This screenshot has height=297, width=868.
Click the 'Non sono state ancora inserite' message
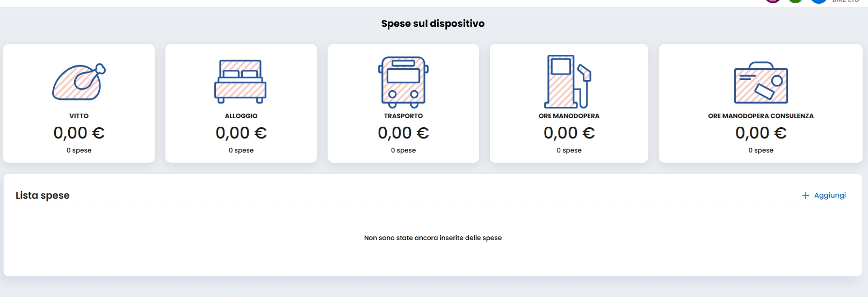[433, 238]
